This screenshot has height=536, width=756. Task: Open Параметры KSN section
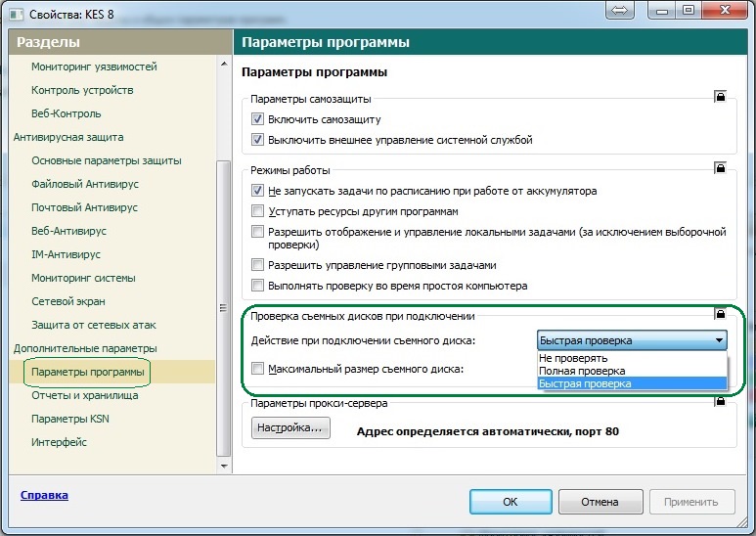pyautogui.click(x=69, y=419)
